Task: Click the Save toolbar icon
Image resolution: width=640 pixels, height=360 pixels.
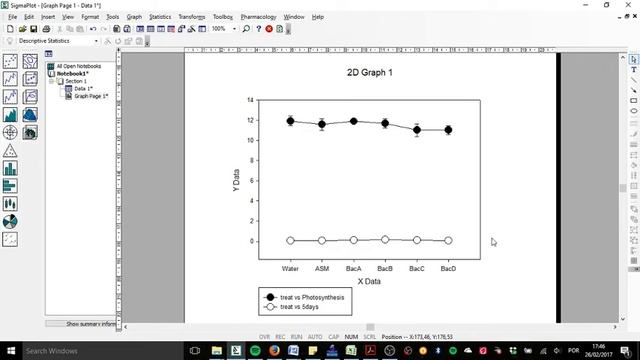Action: coord(33,29)
